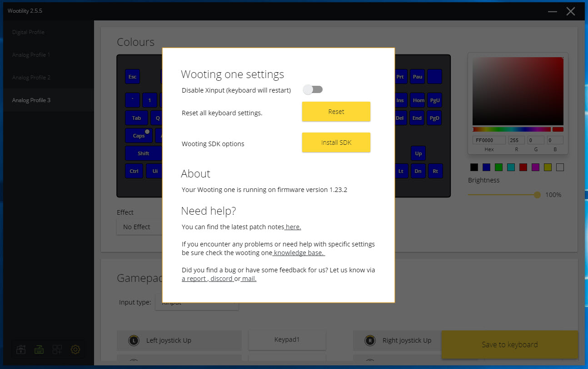Toggle Disable Xinput switch
The width and height of the screenshot is (588, 369).
(313, 89)
